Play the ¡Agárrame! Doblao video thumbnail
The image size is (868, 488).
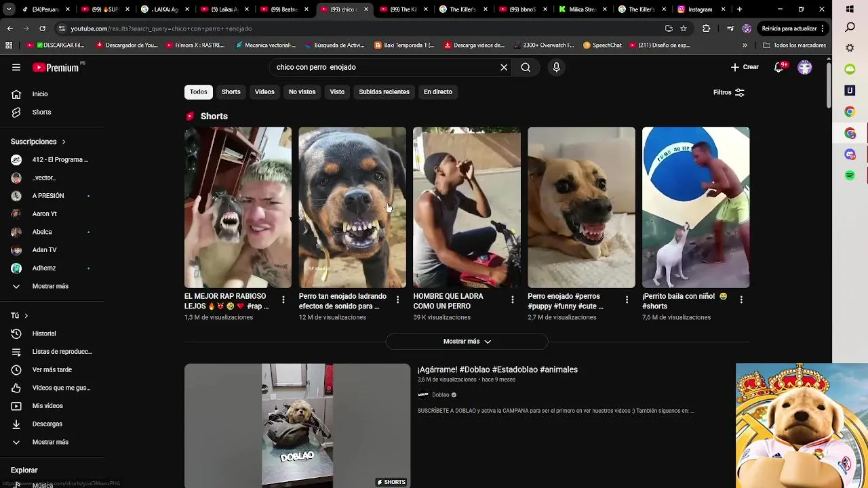(x=297, y=426)
